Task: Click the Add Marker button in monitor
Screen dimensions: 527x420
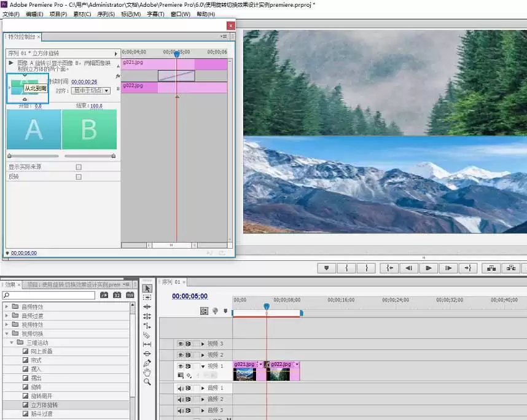Action: click(x=326, y=268)
